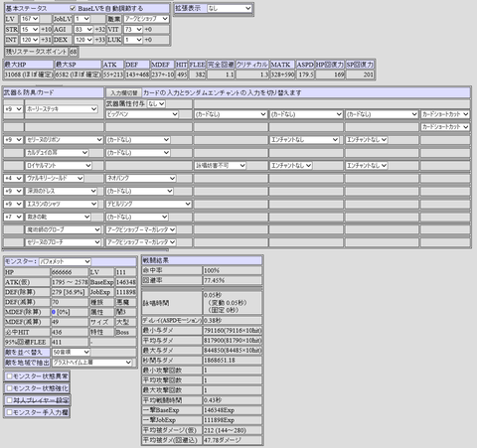This screenshot has height=448, width=477.
Task: Open the LV 167 dropdown
Action: [30, 19]
